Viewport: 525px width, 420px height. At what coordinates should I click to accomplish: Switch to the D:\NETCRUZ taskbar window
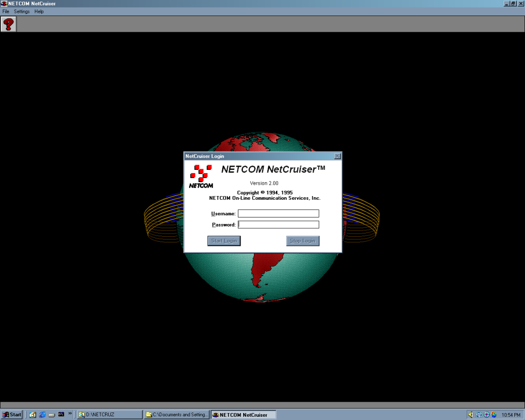point(109,415)
